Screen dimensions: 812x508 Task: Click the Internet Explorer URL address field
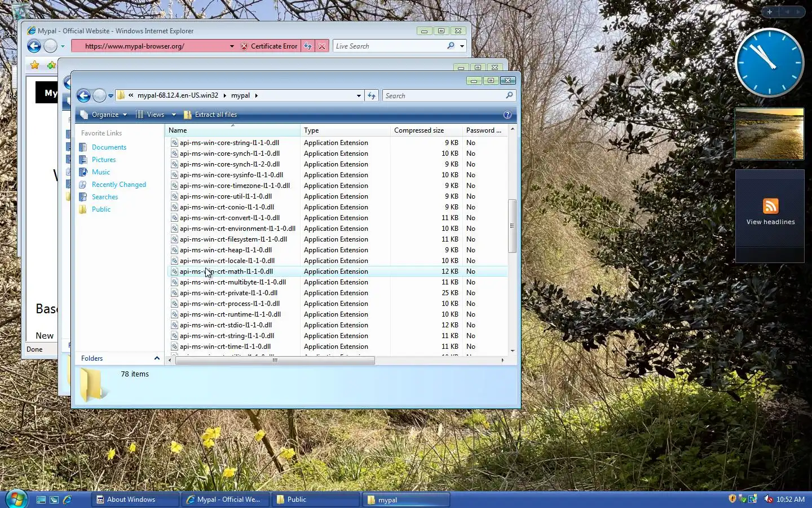tap(149, 46)
